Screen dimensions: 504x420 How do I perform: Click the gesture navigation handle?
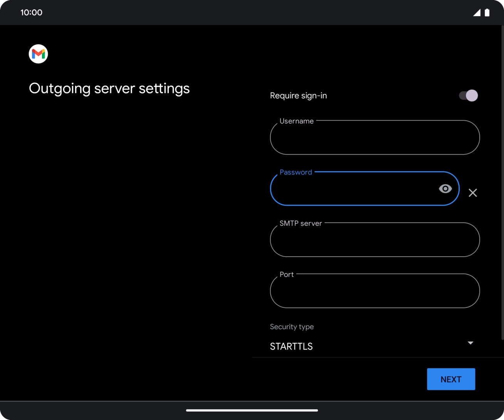(x=252, y=410)
